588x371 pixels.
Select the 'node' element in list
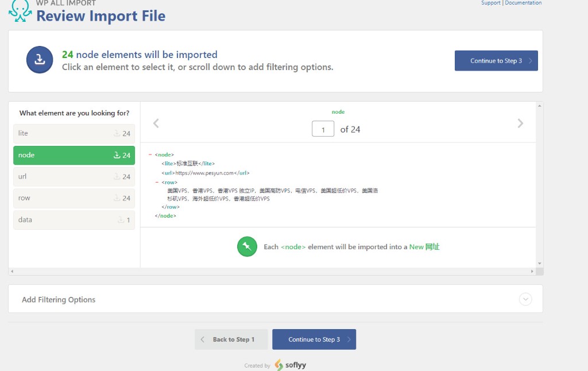point(73,155)
